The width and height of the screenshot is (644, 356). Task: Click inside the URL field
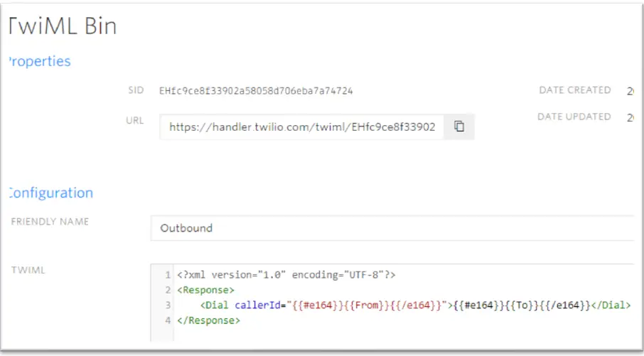302,127
